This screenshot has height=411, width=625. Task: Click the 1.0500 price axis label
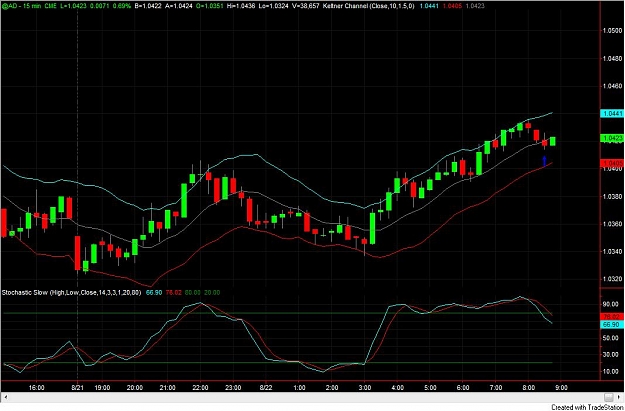pos(612,31)
